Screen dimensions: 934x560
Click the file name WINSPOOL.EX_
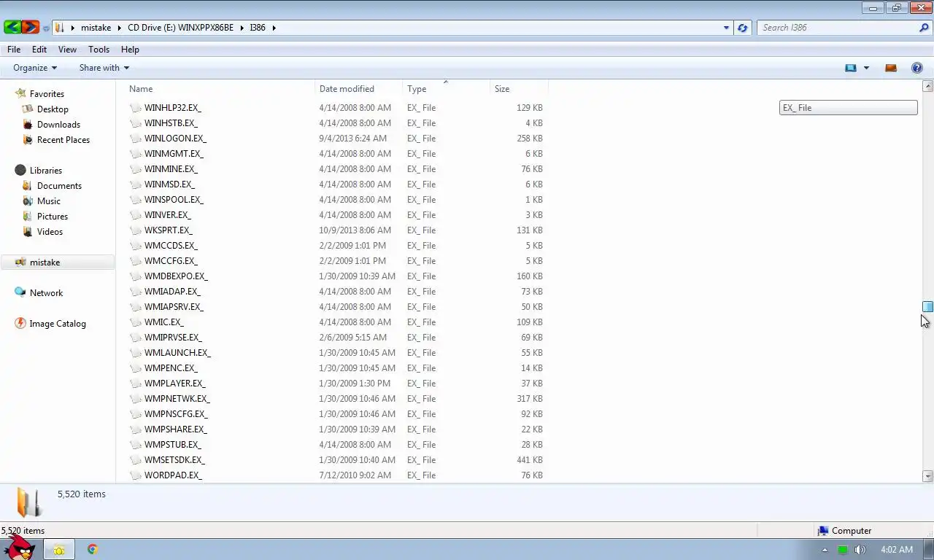[174, 200]
